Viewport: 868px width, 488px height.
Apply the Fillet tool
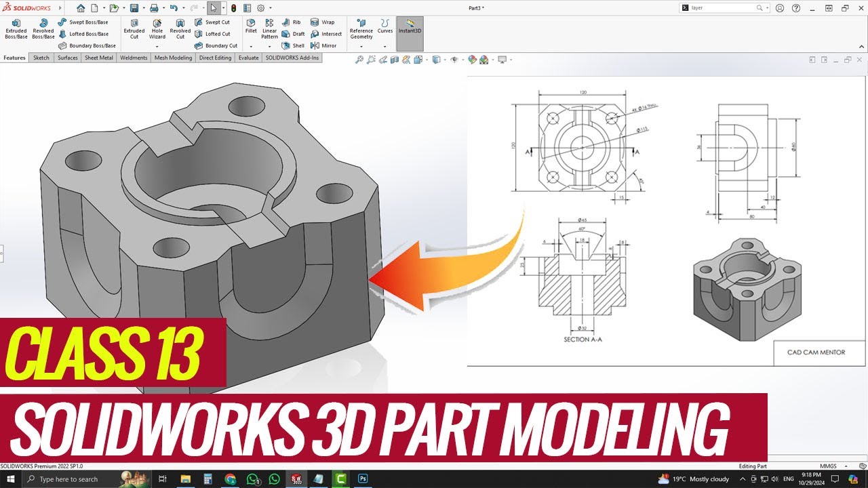coord(251,26)
